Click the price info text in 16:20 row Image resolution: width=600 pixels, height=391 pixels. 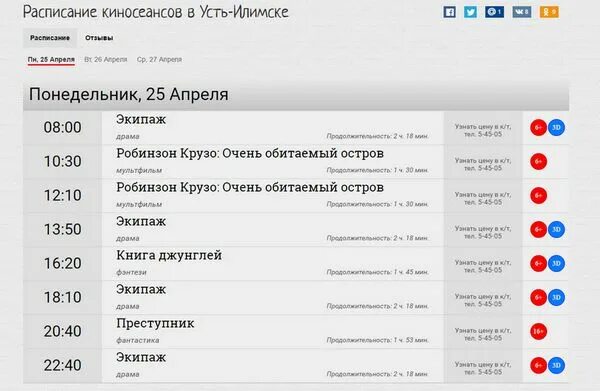click(x=483, y=266)
